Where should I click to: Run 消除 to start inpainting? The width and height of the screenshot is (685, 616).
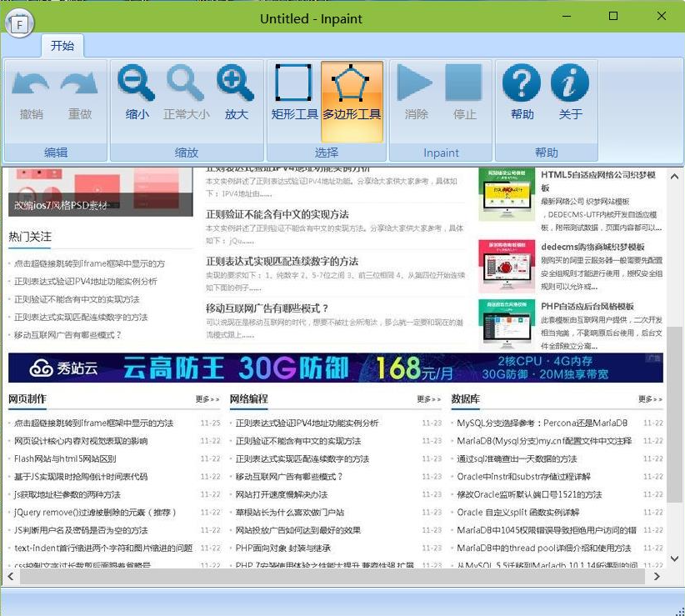(415, 92)
